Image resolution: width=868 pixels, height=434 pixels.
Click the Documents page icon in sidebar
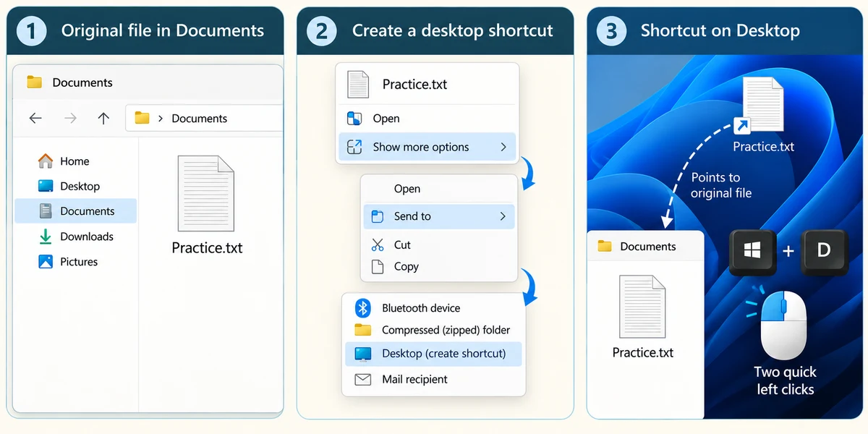(x=46, y=211)
